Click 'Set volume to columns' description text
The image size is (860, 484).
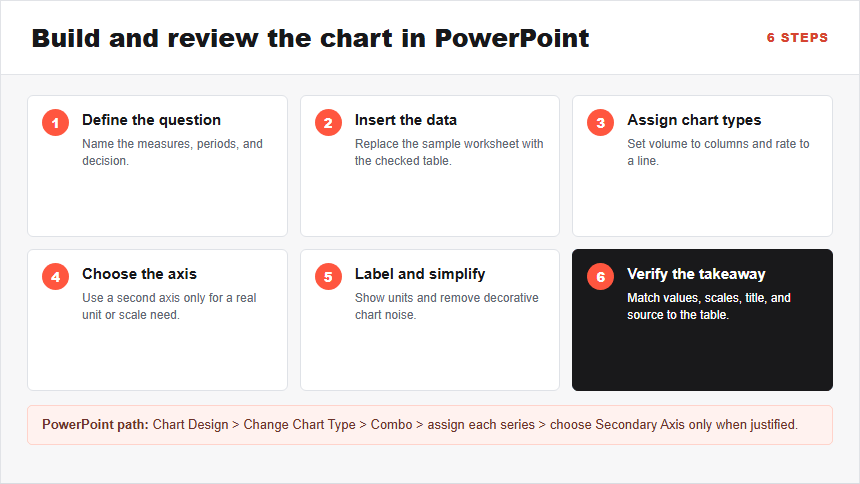pos(718,152)
